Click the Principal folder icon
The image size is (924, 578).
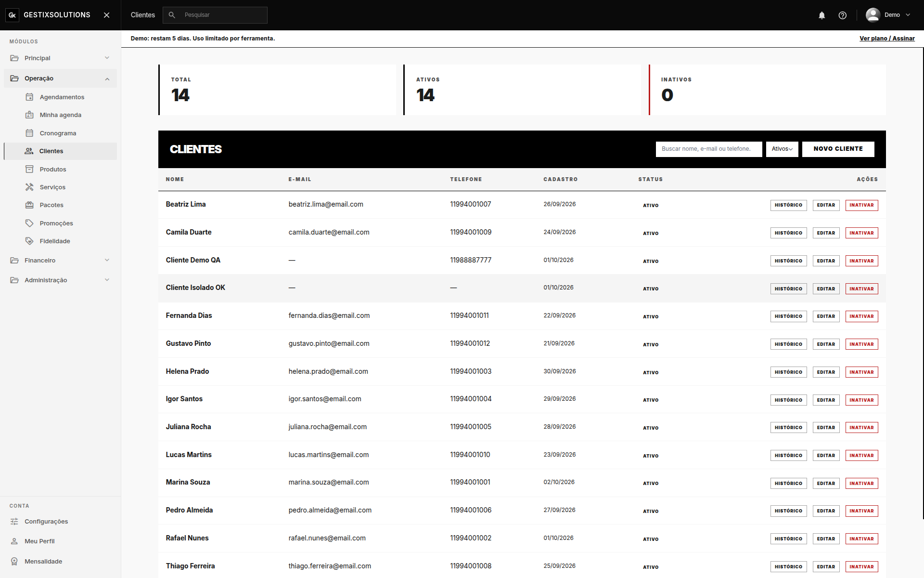pos(14,58)
